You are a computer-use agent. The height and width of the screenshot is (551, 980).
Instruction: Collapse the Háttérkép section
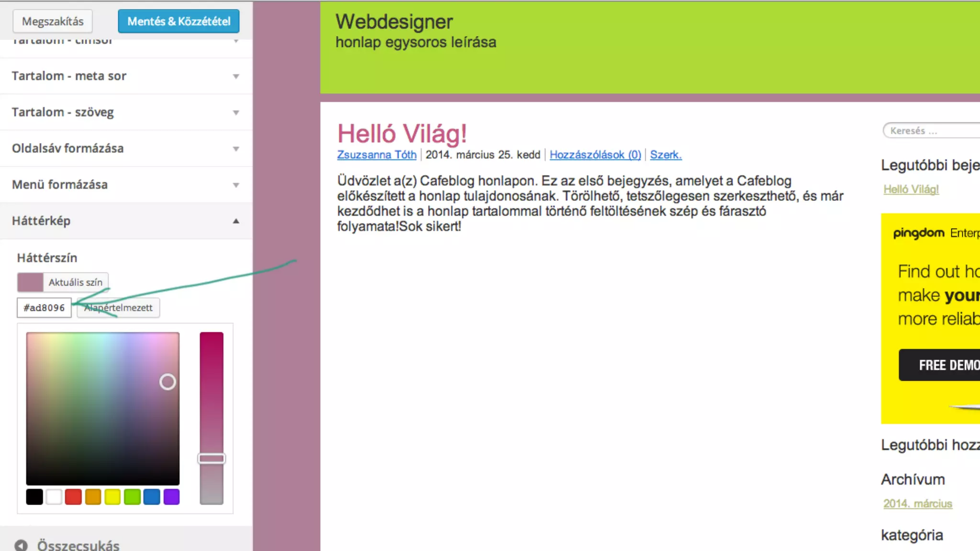[125, 221]
